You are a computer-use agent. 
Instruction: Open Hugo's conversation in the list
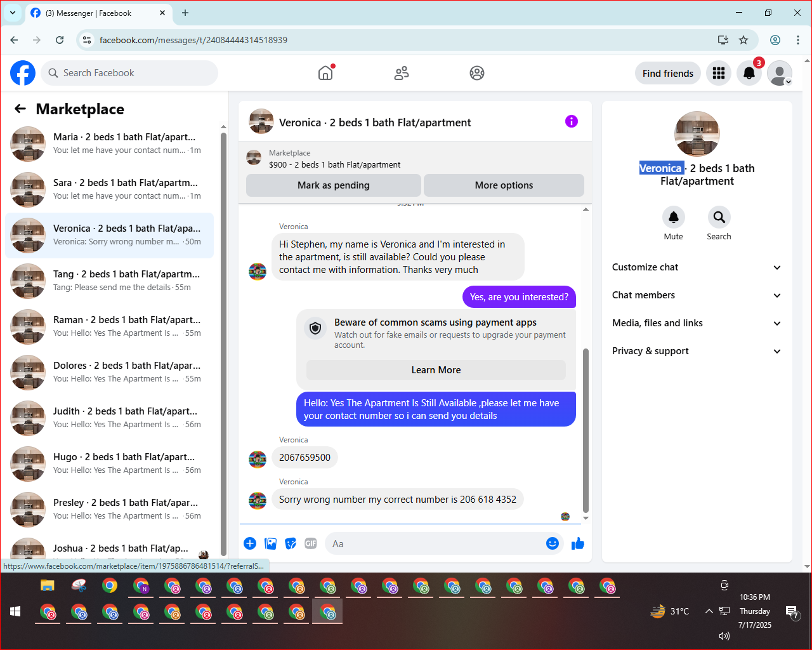(x=109, y=464)
